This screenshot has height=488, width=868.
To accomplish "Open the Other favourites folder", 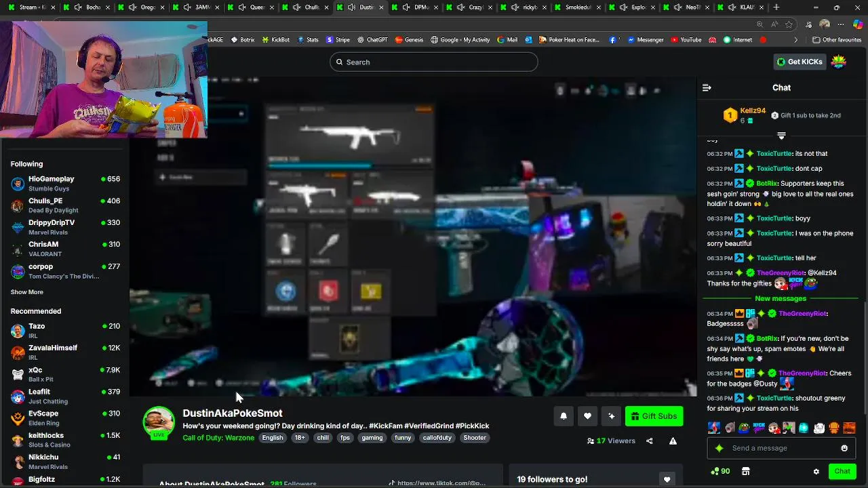I will pyautogui.click(x=836, y=40).
